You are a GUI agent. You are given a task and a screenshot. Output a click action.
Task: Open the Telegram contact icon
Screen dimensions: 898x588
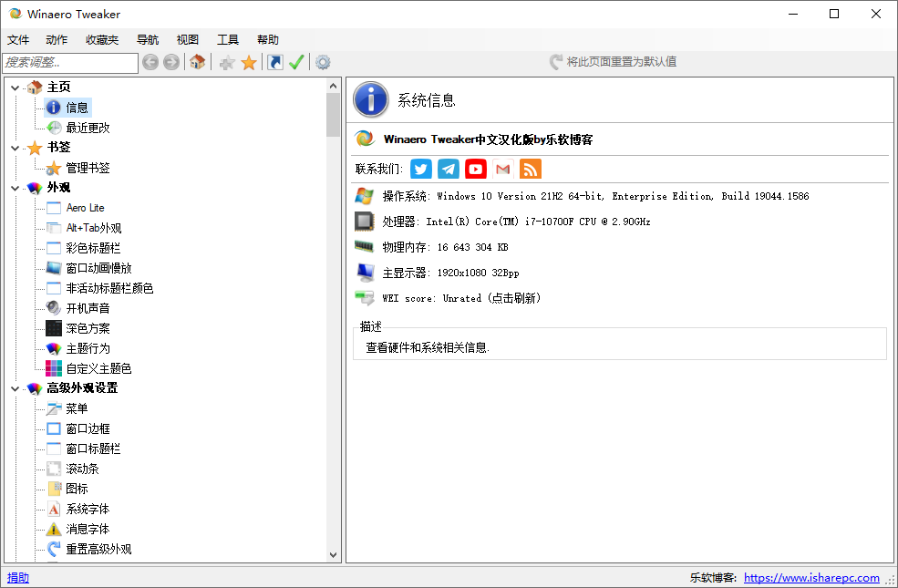(449, 169)
